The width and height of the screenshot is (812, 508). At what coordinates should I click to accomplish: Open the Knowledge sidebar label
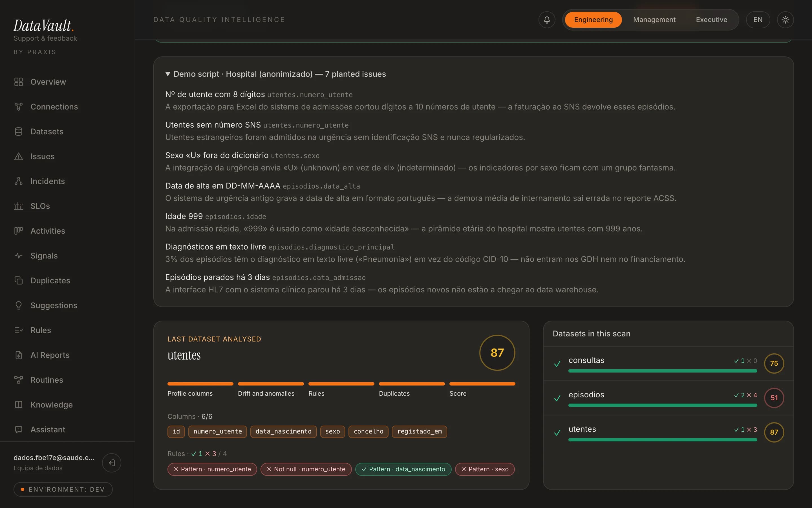[x=52, y=405]
